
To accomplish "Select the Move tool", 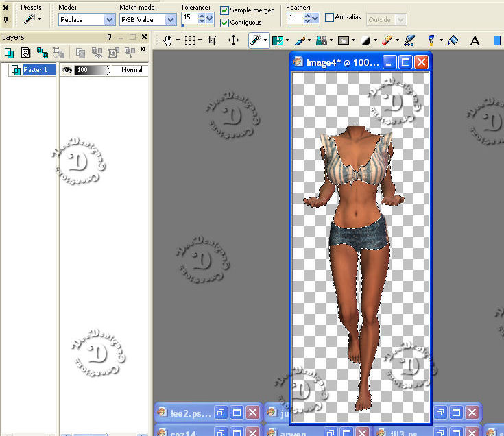I will tap(233, 40).
